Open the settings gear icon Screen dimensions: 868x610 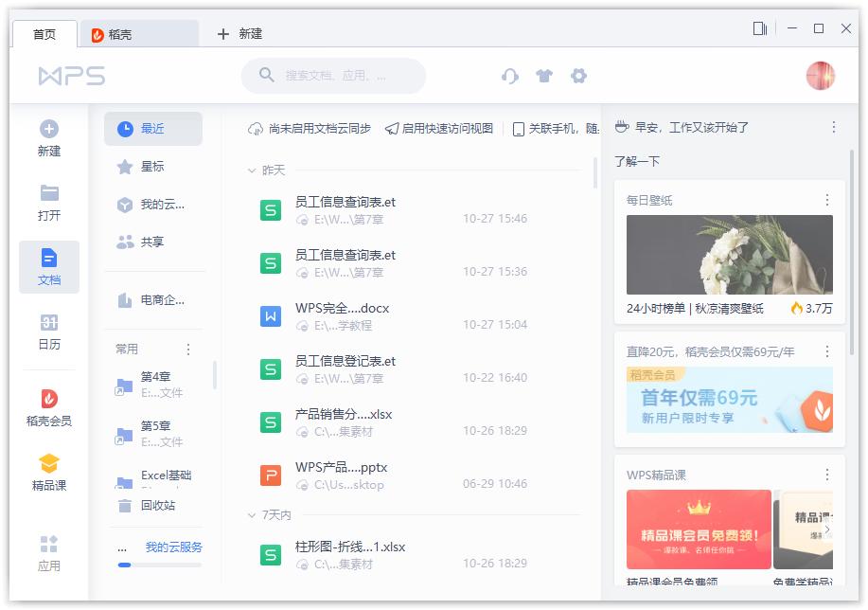[x=578, y=76]
